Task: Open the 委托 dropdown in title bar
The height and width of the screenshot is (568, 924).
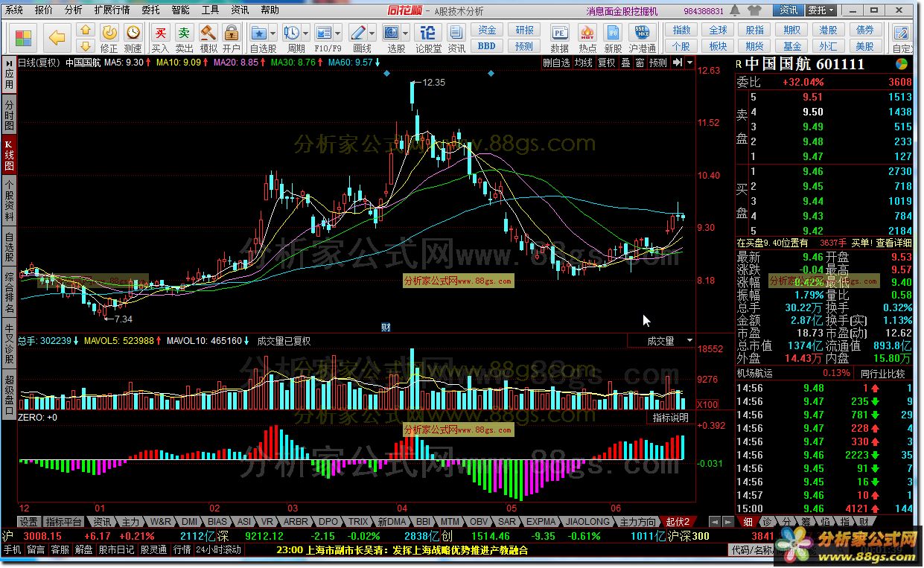Action: (821, 10)
